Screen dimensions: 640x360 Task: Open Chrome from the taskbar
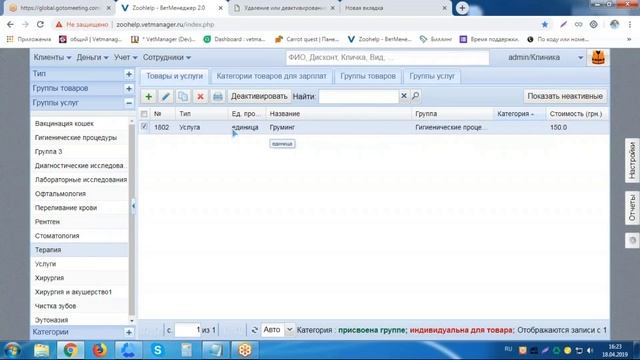coord(71,350)
